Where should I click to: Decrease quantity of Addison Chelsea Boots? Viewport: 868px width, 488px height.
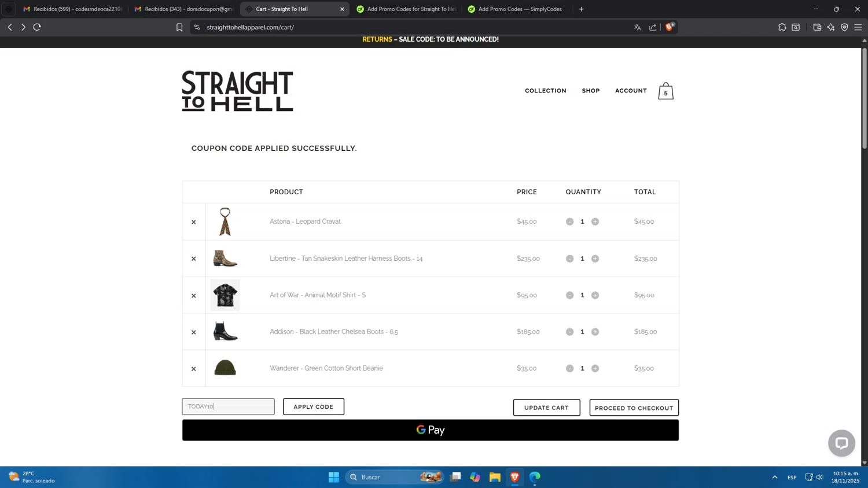570,332
